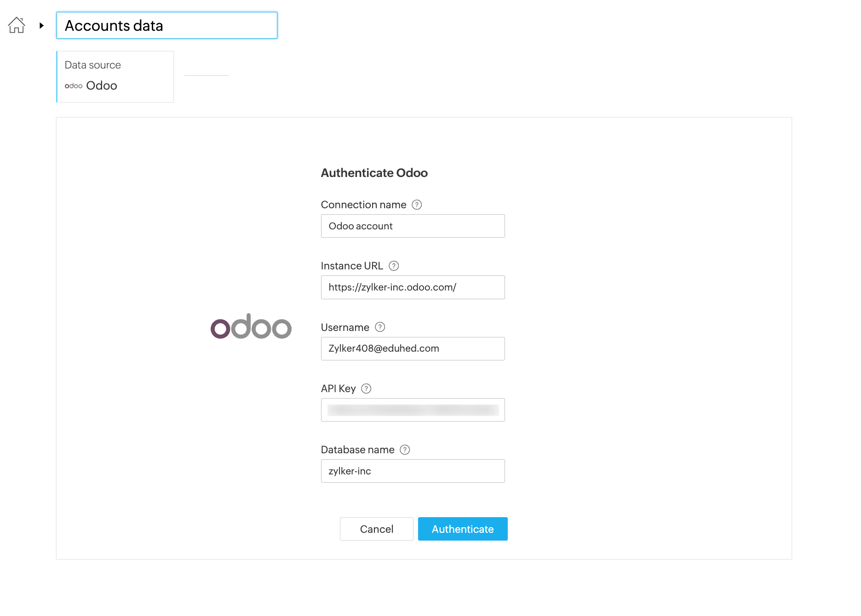Click the Accounts data title field
The height and width of the screenshot is (616, 861).
coord(166,26)
